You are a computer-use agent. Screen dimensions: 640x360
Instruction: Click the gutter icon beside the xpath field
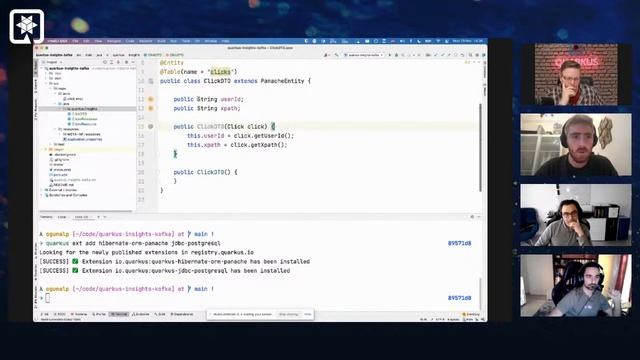[x=151, y=109]
